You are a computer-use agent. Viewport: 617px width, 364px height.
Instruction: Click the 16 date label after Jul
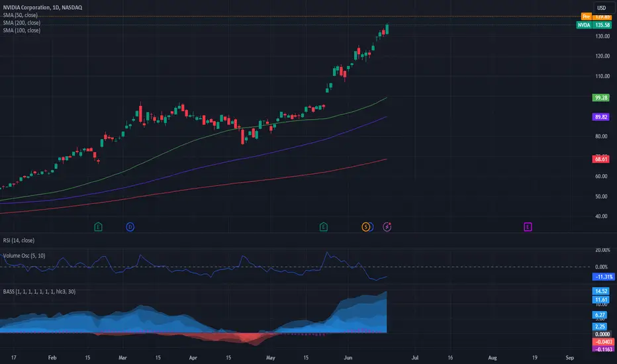tap(450, 358)
